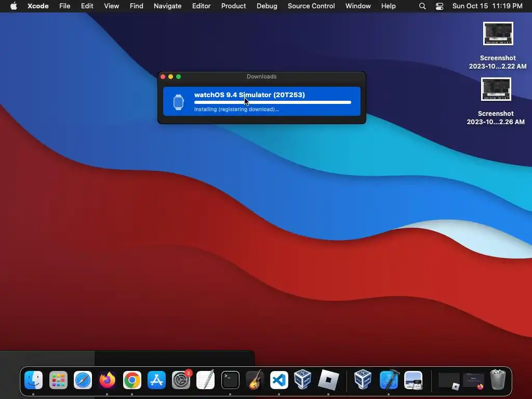Open Launchpad from the Dock

[x=58, y=380]
